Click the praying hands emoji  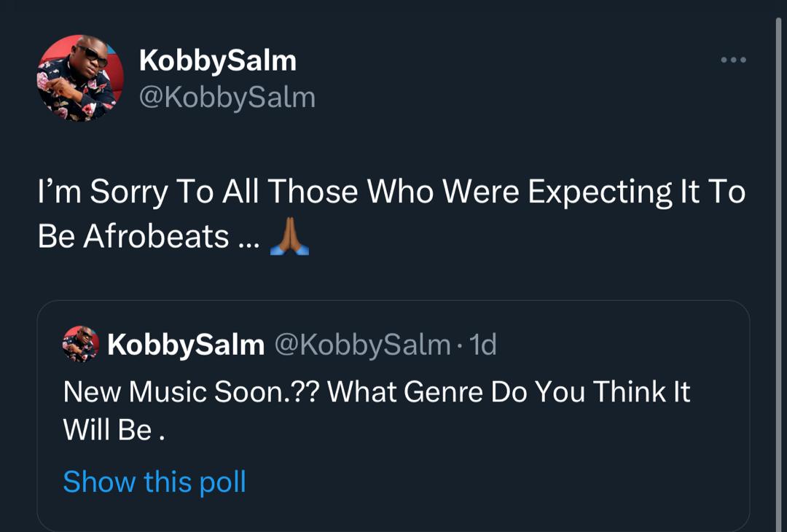(289, 237)
